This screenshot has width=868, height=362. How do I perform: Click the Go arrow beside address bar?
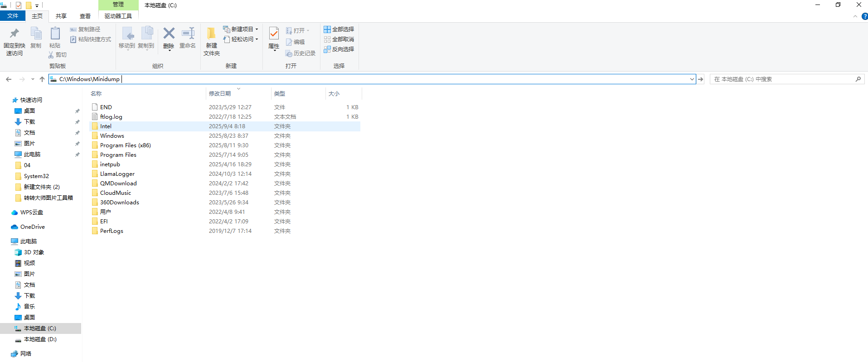701,79
